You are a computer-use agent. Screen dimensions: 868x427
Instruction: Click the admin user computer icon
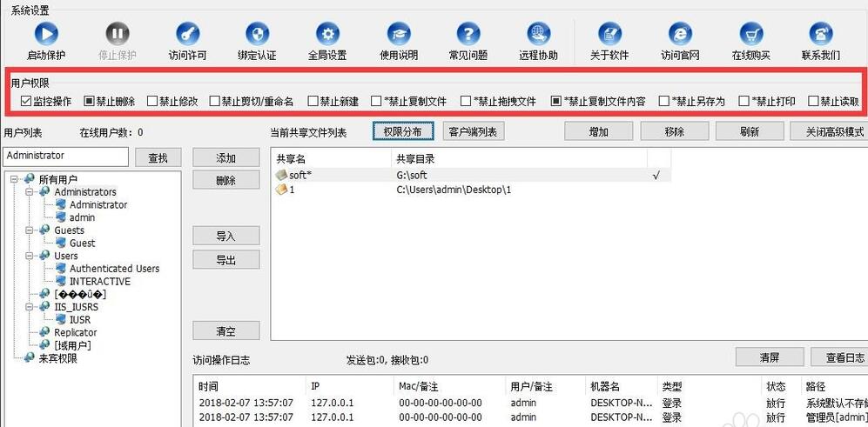click(x=61, y=217)
